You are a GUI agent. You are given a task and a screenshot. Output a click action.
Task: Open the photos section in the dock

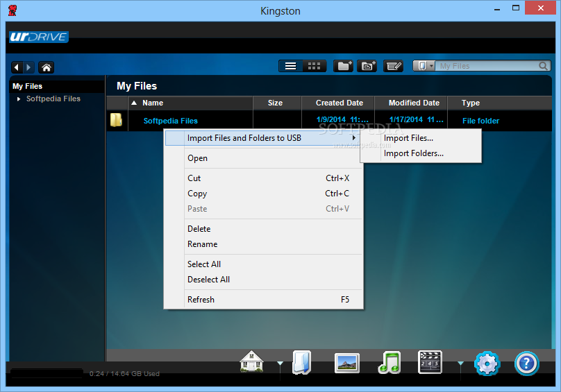346,363
